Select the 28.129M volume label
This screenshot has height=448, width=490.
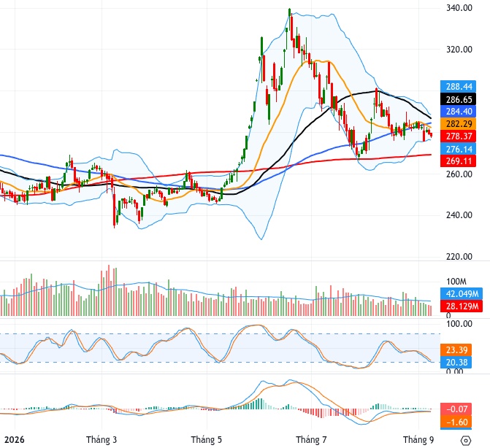click(x=462, y=306)
